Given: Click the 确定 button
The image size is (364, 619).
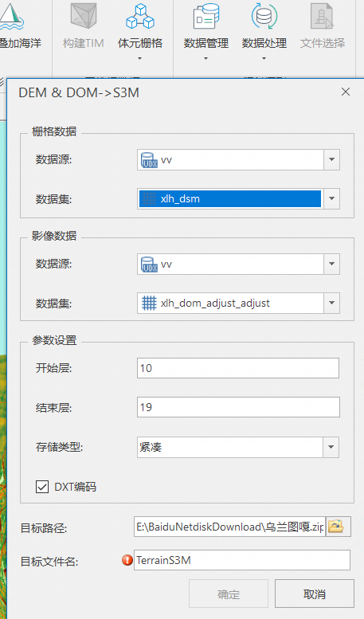Looking at the screenshot, I should (229, 594).
